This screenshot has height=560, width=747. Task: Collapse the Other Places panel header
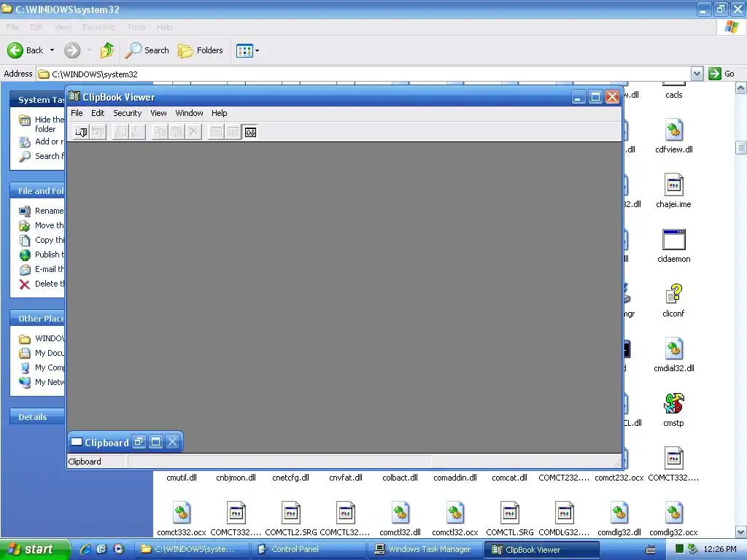pyautogui.click(x=37, y=319)
